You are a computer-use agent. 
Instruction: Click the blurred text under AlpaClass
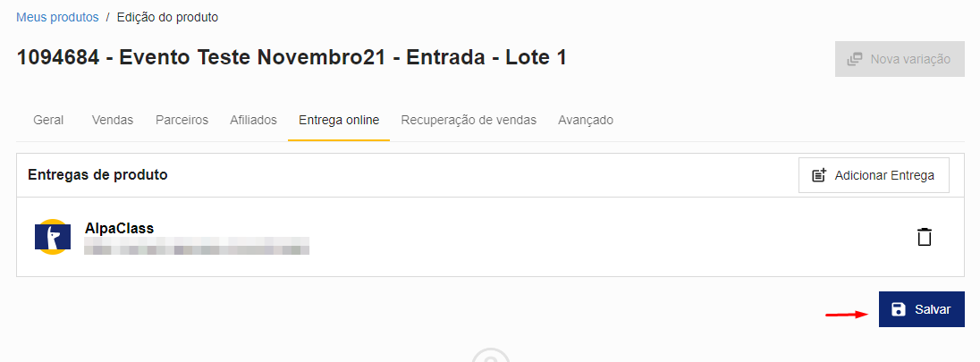point(197,247)
